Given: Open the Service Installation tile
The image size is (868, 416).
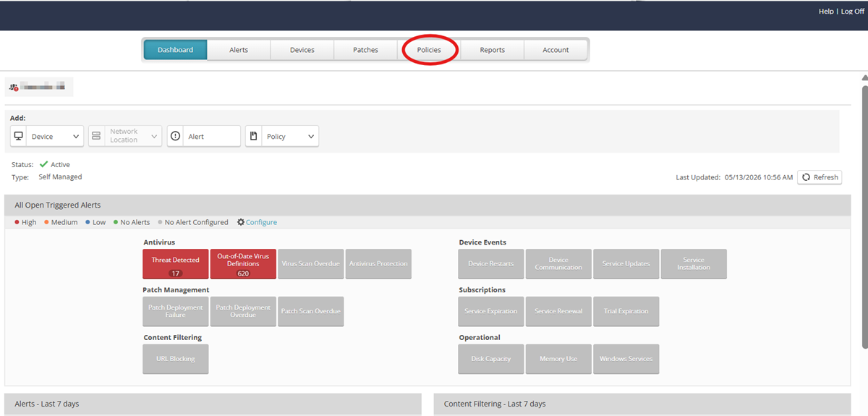Looking at the screenshot, I should point(694,264).
